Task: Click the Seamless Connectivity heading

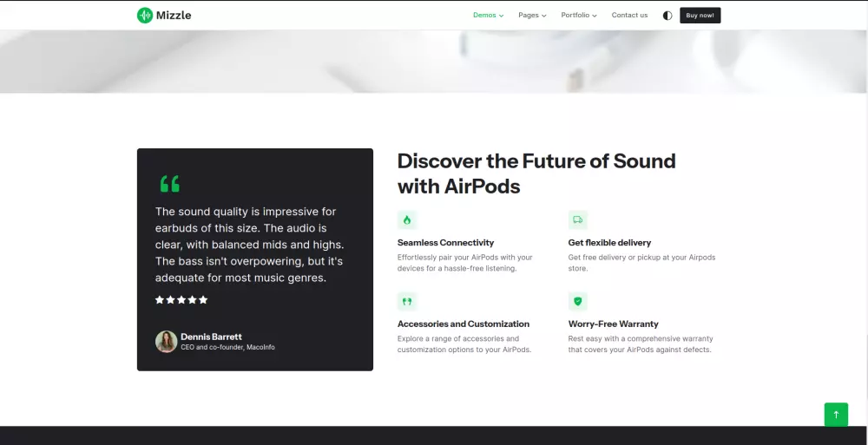Action: pos(445,242)
